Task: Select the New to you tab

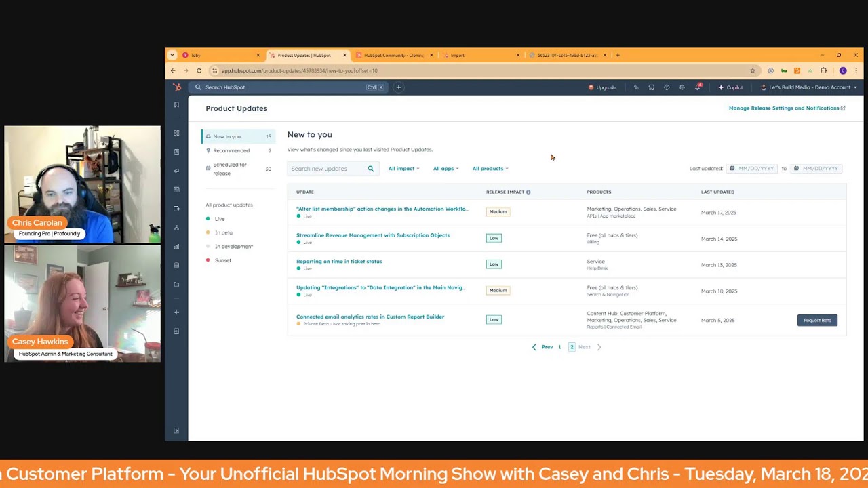Action: click(x=238, y=136)
